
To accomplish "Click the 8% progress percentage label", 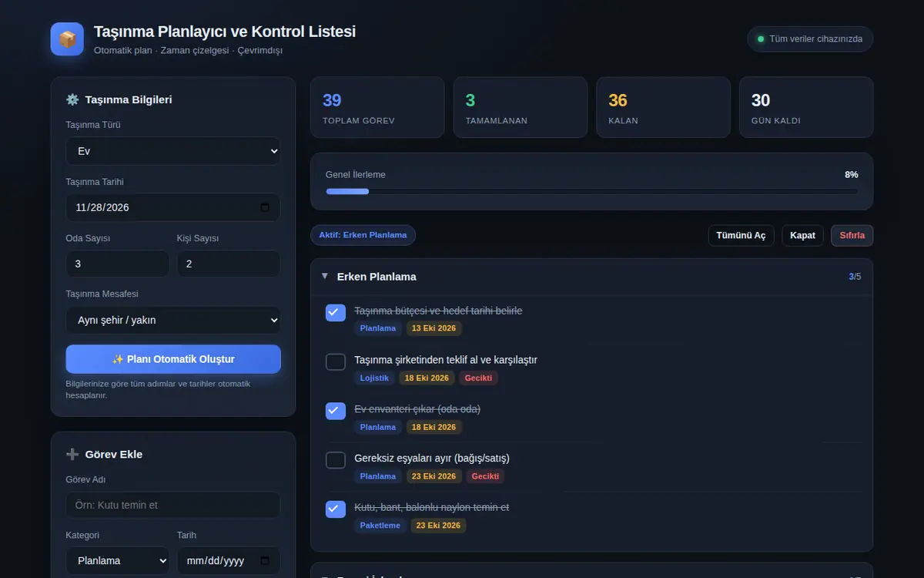I will 851,175.
